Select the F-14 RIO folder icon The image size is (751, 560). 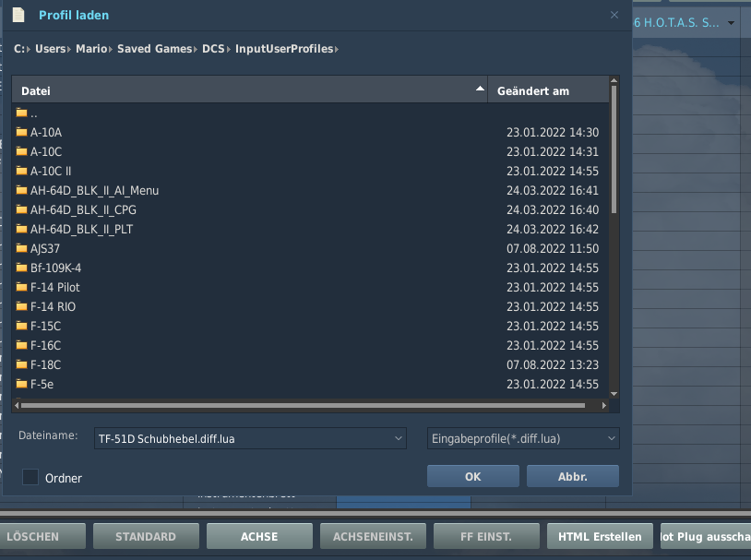[x=21, y=306]
